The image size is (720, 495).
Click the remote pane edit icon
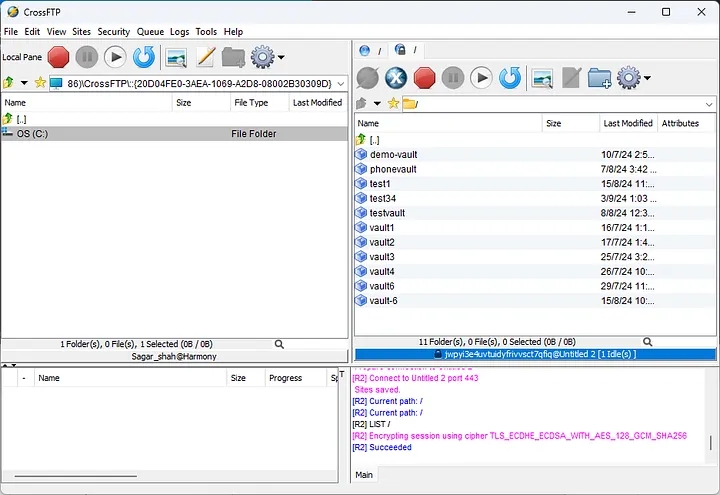tap(571, 78)
